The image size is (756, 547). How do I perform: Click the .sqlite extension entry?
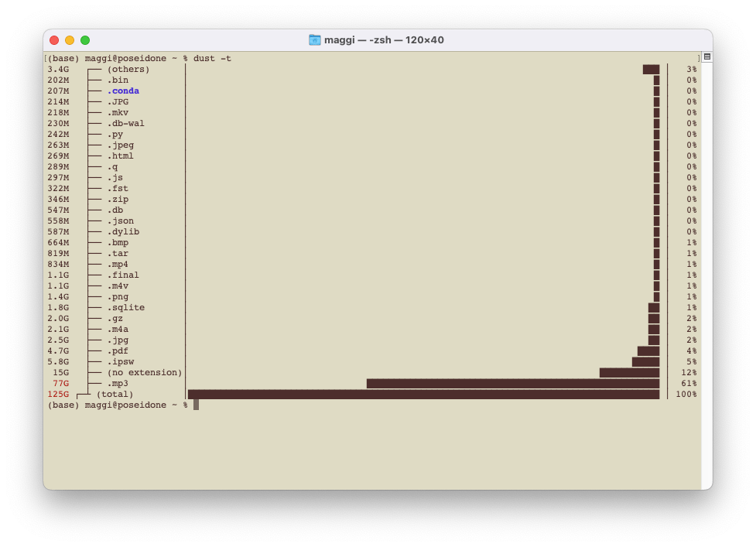(x=125, y=308)
